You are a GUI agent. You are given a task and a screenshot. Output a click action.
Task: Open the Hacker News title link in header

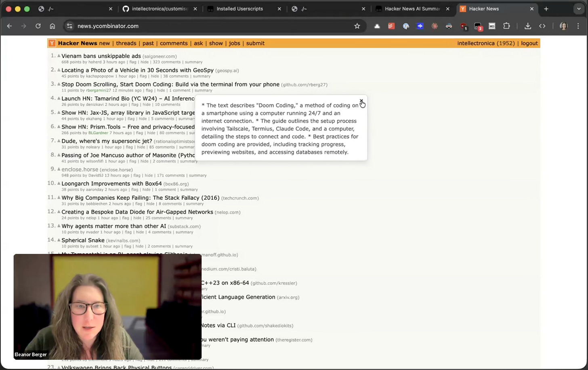point(78,43)
